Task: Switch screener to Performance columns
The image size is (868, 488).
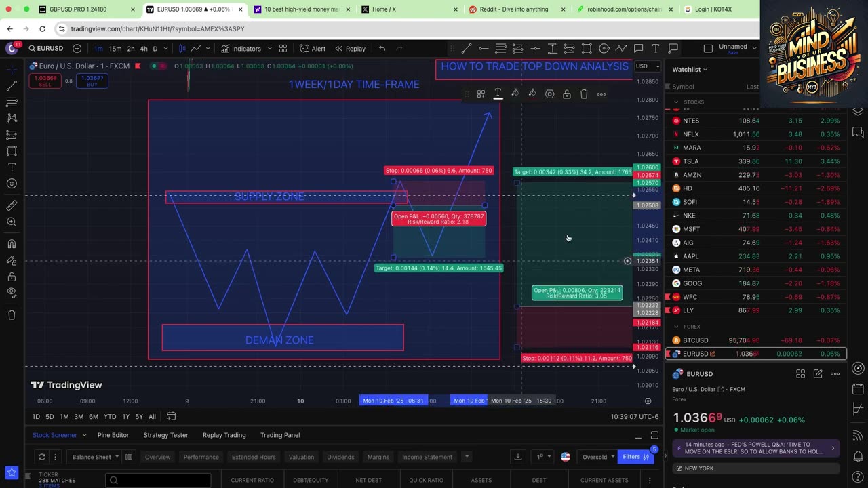Action: coord(201,457)
